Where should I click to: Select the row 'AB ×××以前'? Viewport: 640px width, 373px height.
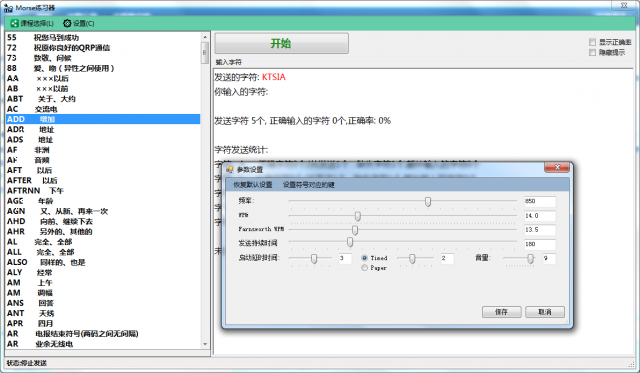coord(103,89)
